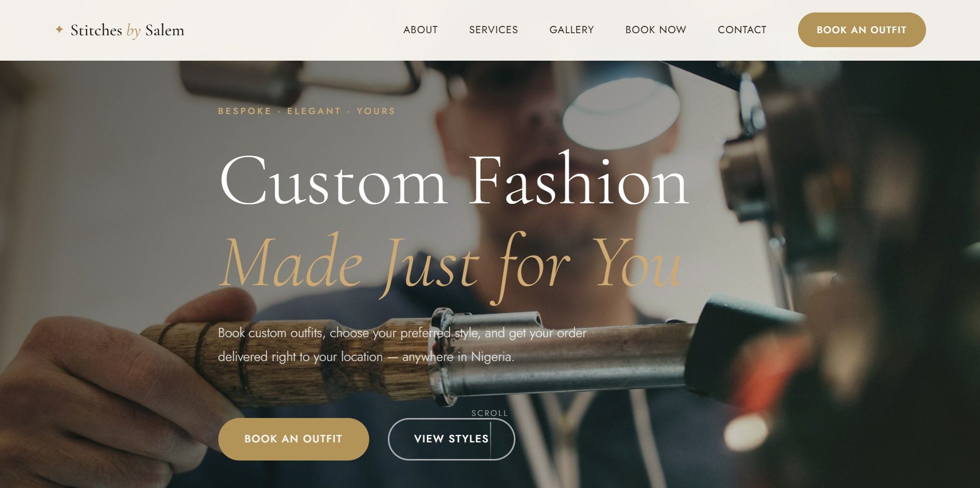Go to the About page
Image resolution: width=980 pixels, height=488 pixels.
tap(421, 30)
